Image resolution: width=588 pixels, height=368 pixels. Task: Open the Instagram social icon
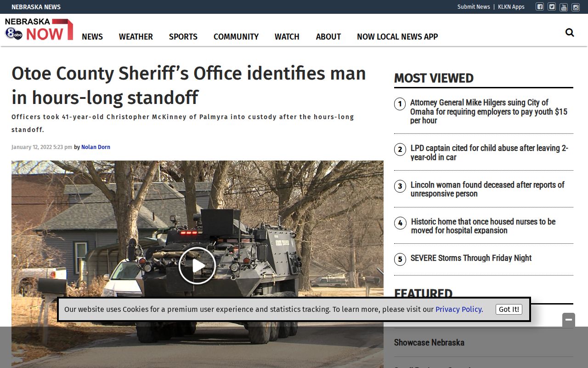coord(576,7)
